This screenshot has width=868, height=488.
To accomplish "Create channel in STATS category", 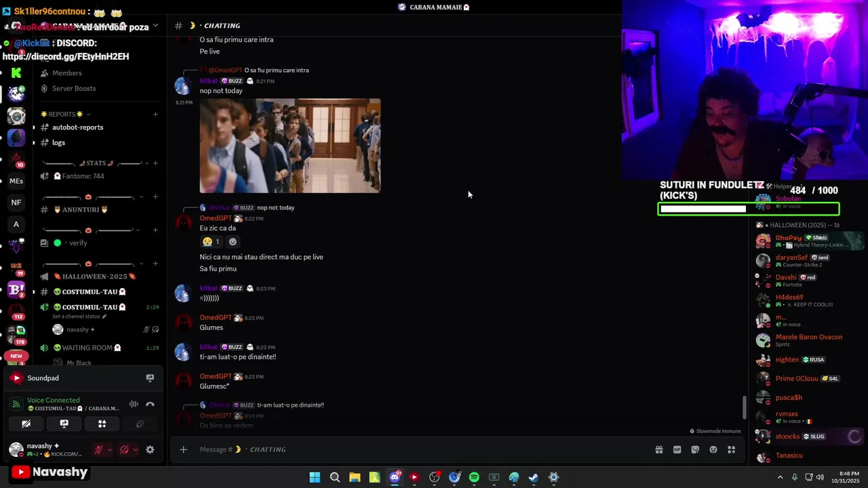I will (155, 163).
